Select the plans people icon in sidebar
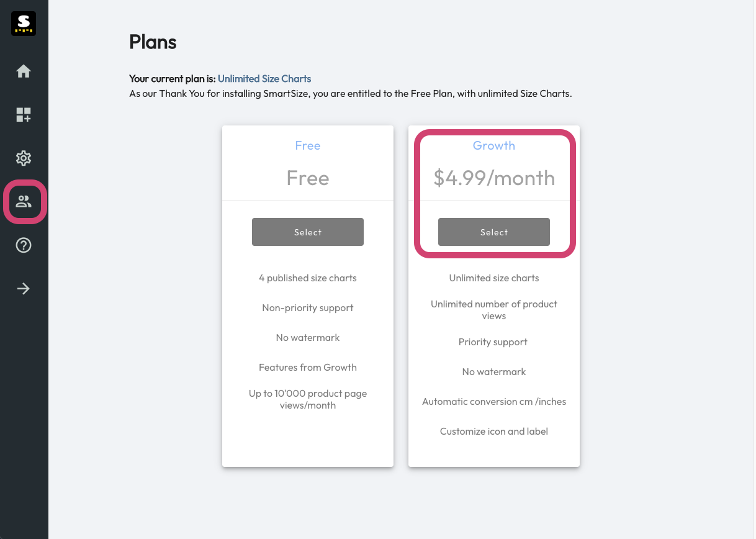 click(24, 202)
